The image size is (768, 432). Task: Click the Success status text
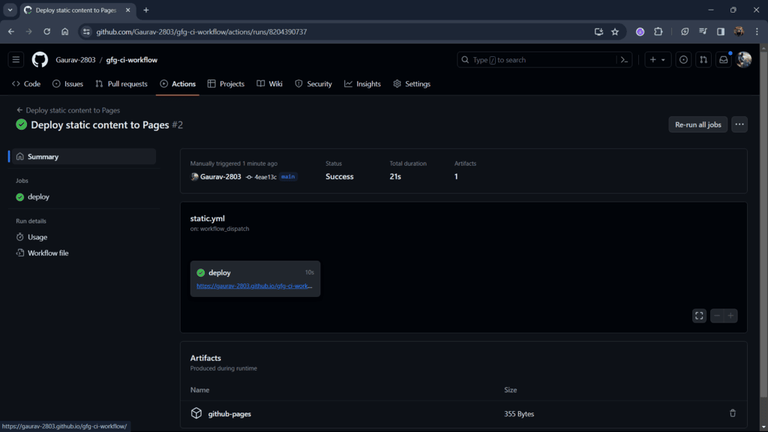(339, 177)
